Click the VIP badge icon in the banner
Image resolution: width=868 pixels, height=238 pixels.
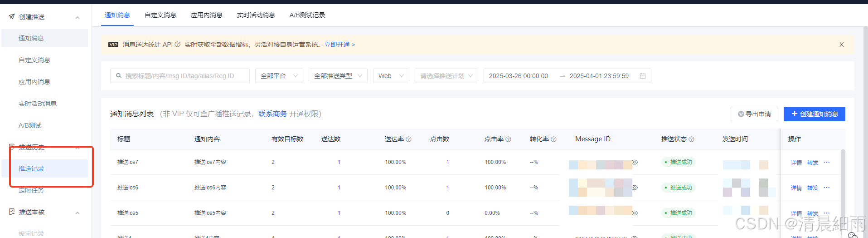point(113,45)
